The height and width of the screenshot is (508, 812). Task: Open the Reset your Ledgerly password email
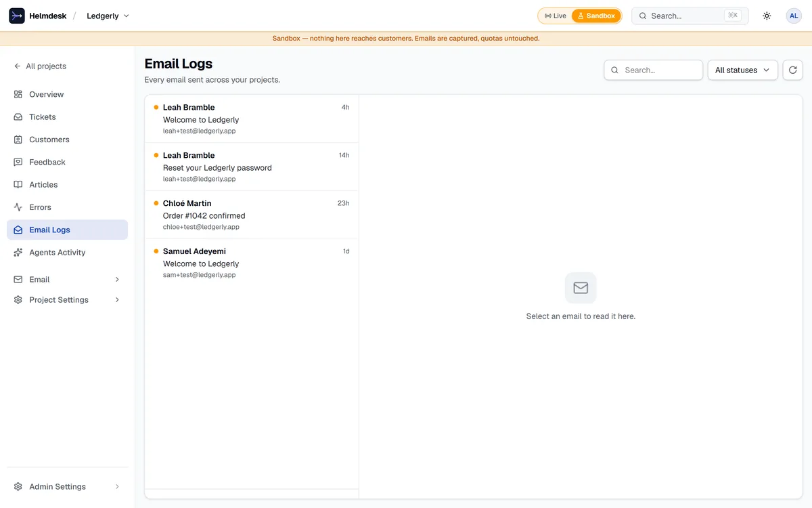pyautogui.click(x=252, y=167)
